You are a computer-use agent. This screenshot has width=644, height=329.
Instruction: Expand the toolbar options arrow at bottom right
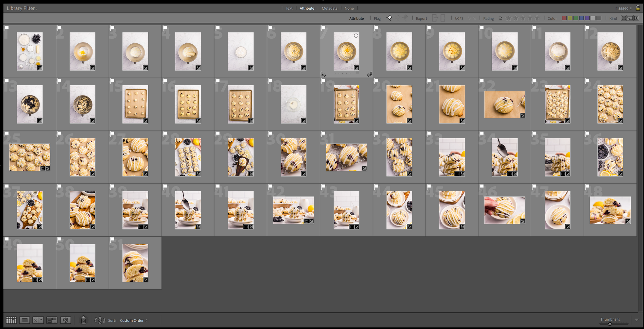pos(637,320)
